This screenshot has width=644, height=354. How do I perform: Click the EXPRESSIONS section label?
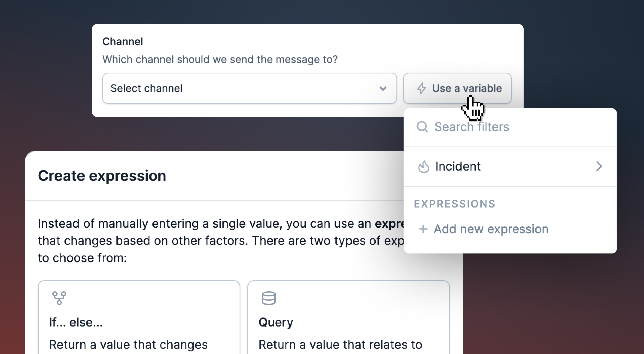[454, 204]
